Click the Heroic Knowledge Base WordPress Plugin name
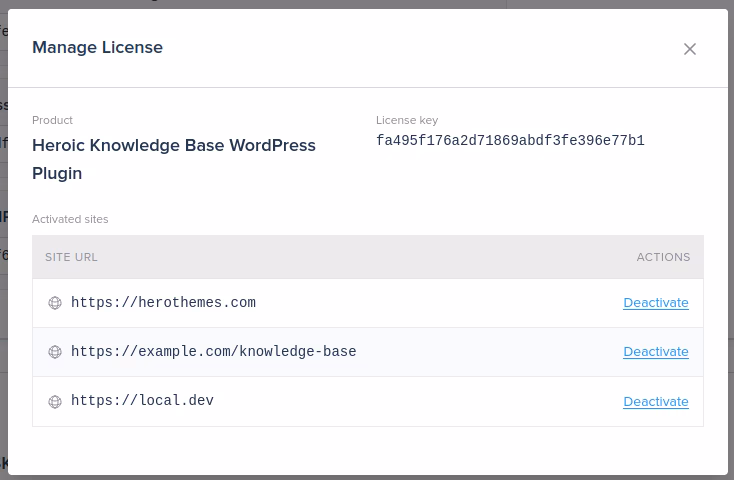 pyautogui.click(x=174, y=159)
